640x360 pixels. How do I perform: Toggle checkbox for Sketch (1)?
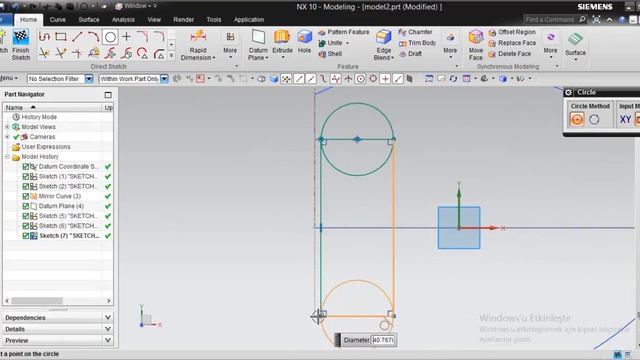click(x=26, y=176)
